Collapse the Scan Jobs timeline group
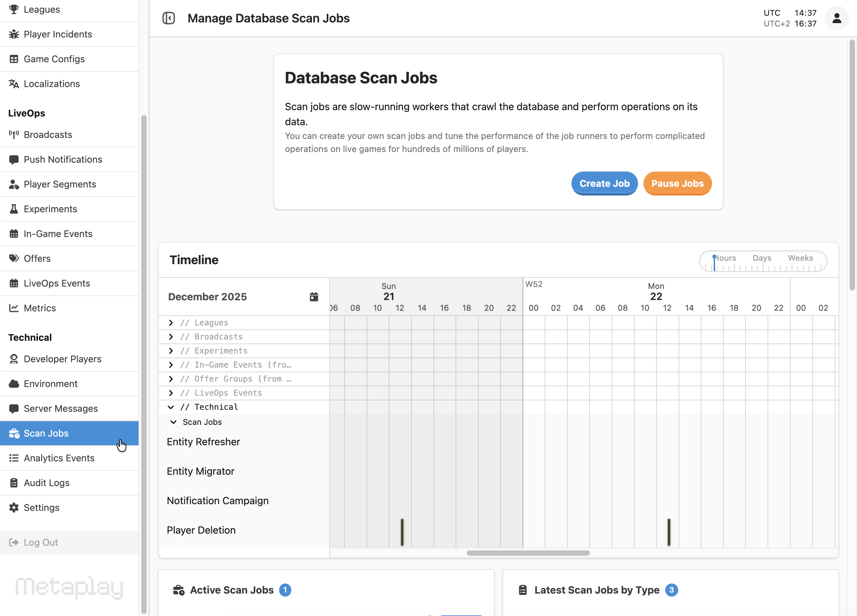The width and height of the screenshot is (857, 616). [173, 422]
